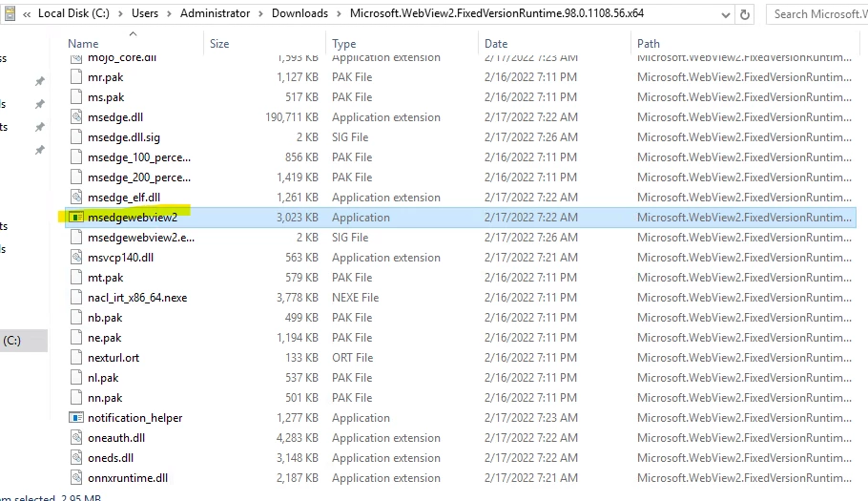The width and height of the screenshot is (868, 501).
Task: Click the 3,778 KB size value
Action: (298, 298)
